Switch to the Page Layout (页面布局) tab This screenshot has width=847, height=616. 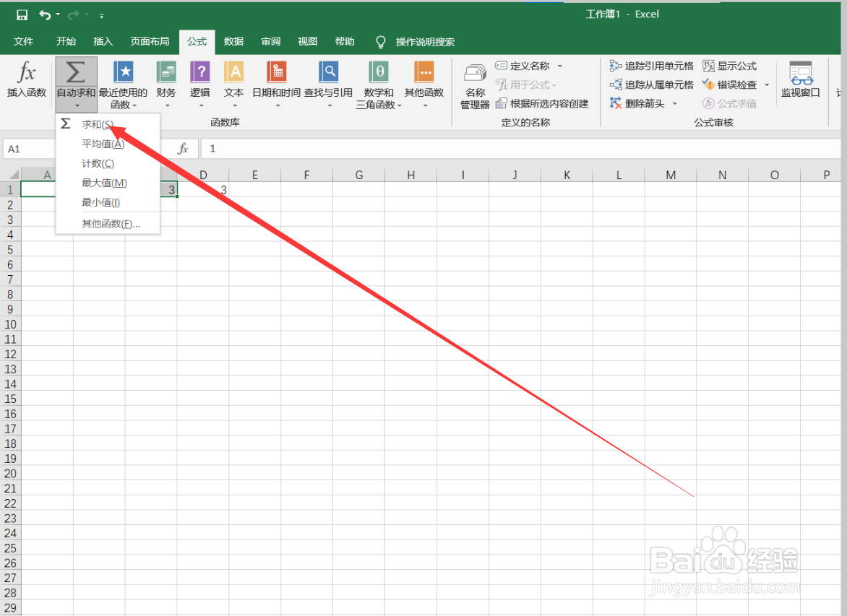click(150, 42)
